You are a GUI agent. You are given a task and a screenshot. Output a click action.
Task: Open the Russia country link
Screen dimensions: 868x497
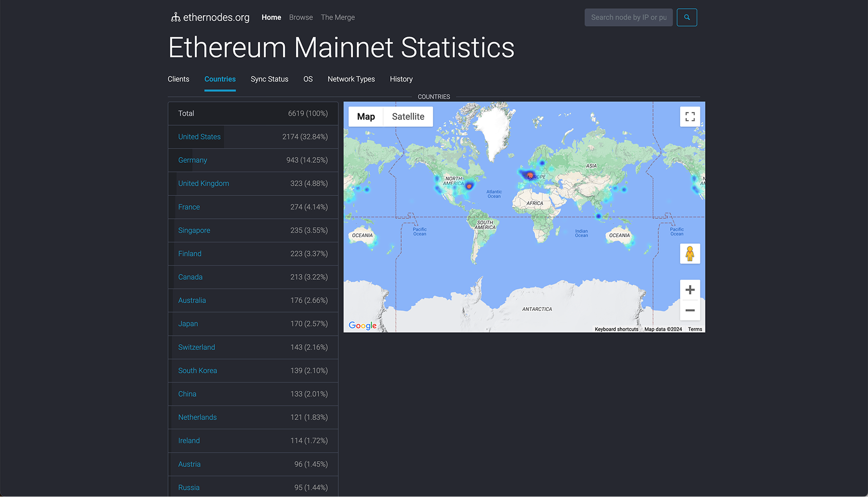(x=189, y=488)
